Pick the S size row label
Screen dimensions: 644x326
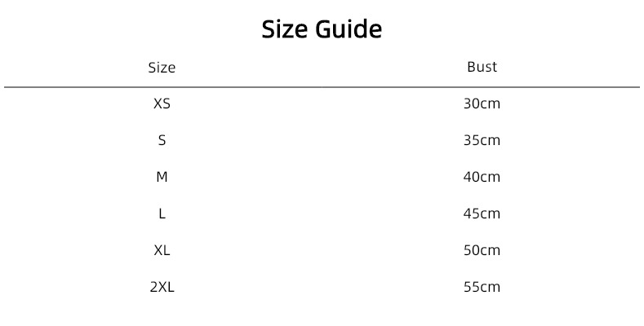coord(162,141)
